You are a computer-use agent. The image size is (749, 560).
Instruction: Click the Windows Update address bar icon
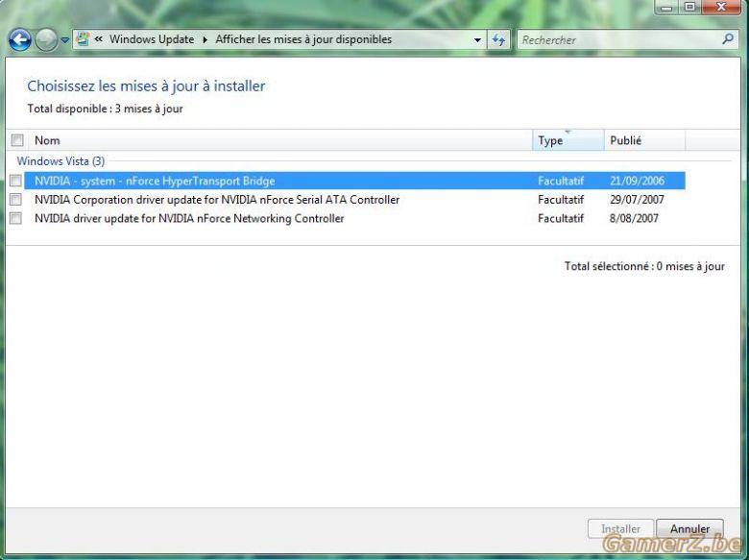(x=83, y=39)
